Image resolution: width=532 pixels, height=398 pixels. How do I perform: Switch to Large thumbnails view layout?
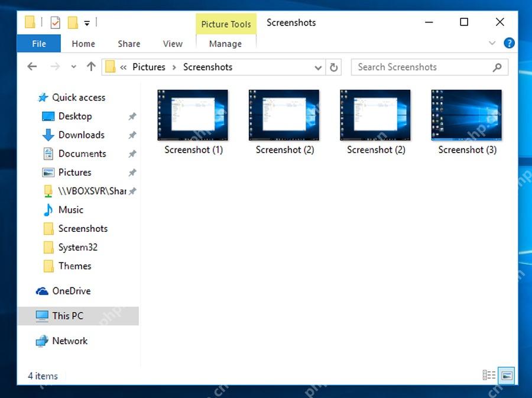point(507,376)
